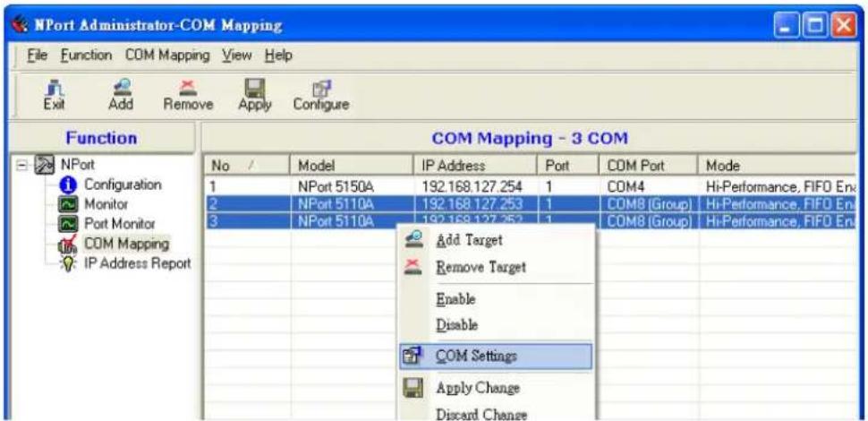Click the Apply Change disk icon in menu
Image resolution: width=868 pixels, height=421 pixels.
point(412,388)
